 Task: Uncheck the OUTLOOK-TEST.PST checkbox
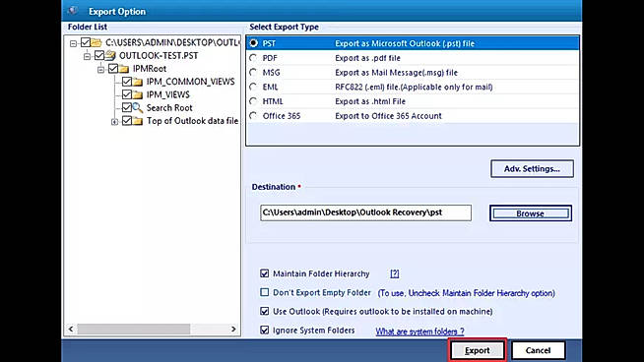click(99, 55)
